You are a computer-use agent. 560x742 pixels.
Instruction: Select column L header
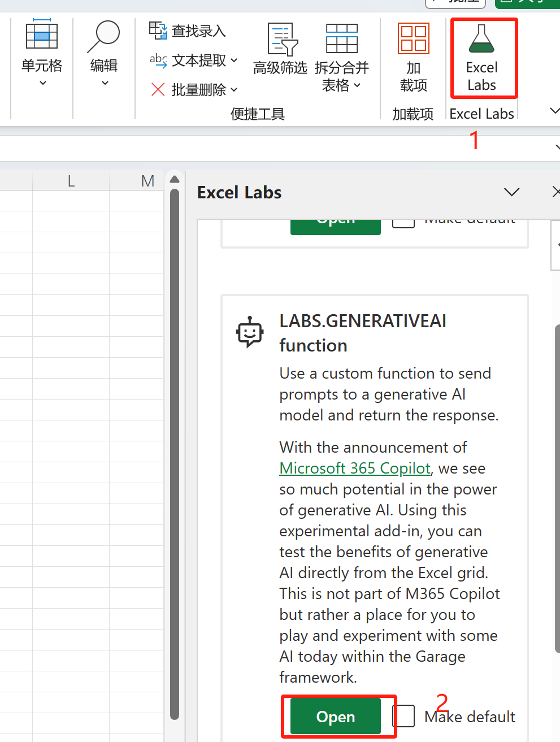click(x=71, y=181)
